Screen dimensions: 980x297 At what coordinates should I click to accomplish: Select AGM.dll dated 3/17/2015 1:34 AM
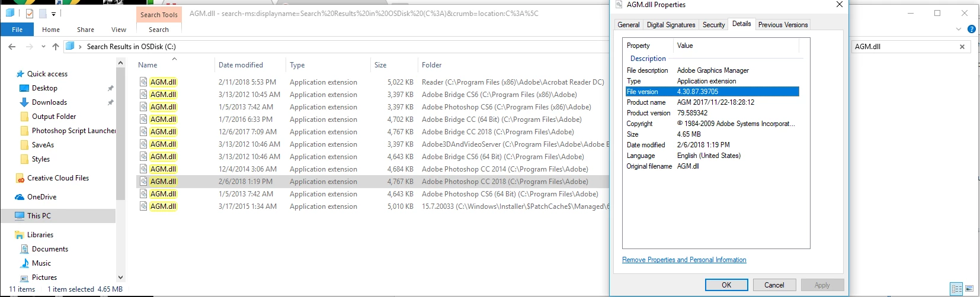(373, 206)
